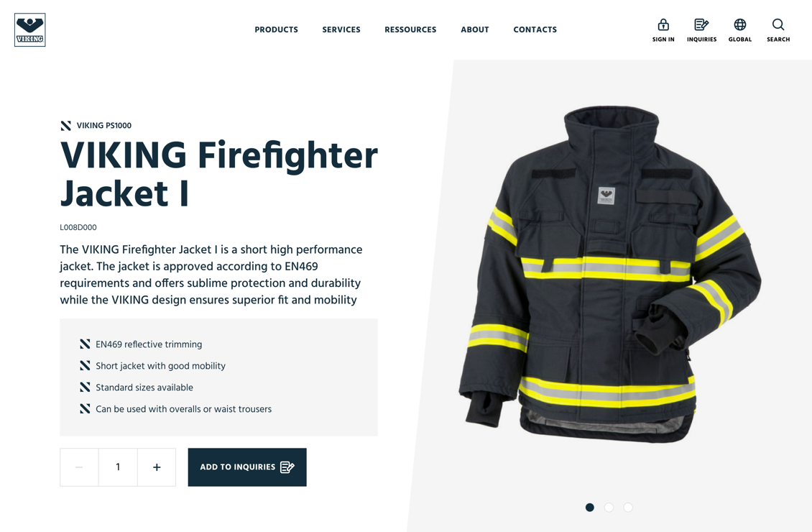This screenshot has height=532, width=812.
Task: Select the first carousel dot
Action: [589, 507]
